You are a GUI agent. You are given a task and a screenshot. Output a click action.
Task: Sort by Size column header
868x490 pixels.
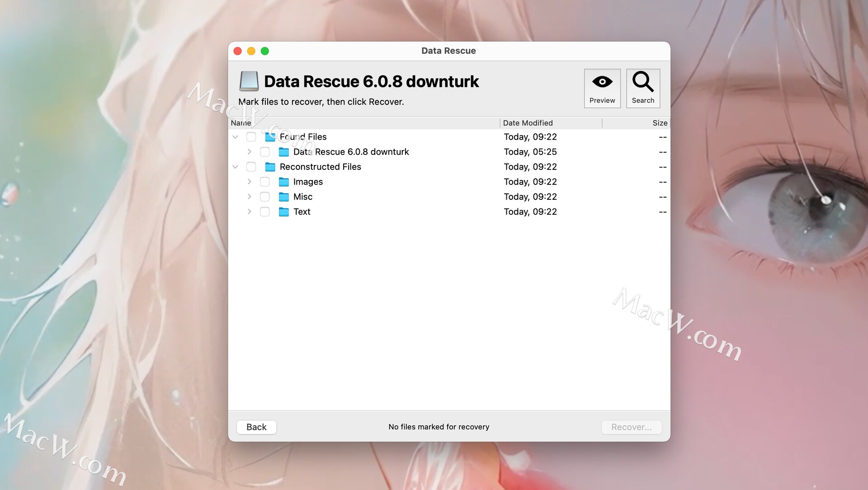click(660, 123)
